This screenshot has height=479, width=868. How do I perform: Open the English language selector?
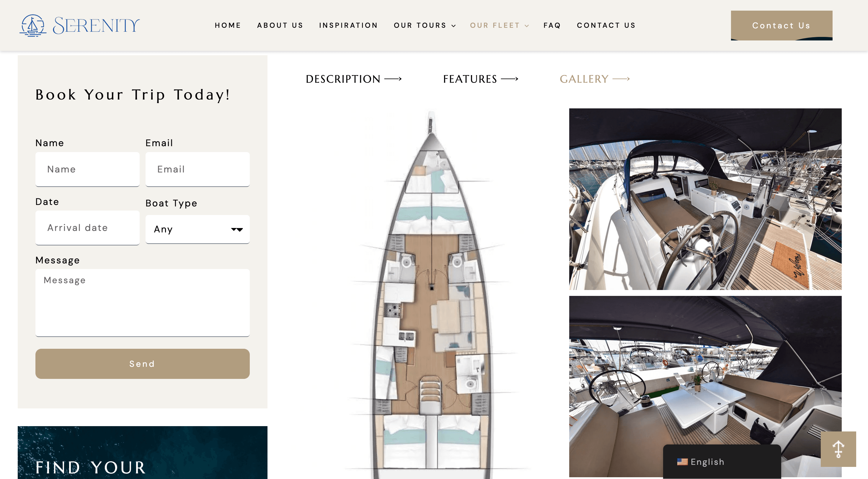722,462
